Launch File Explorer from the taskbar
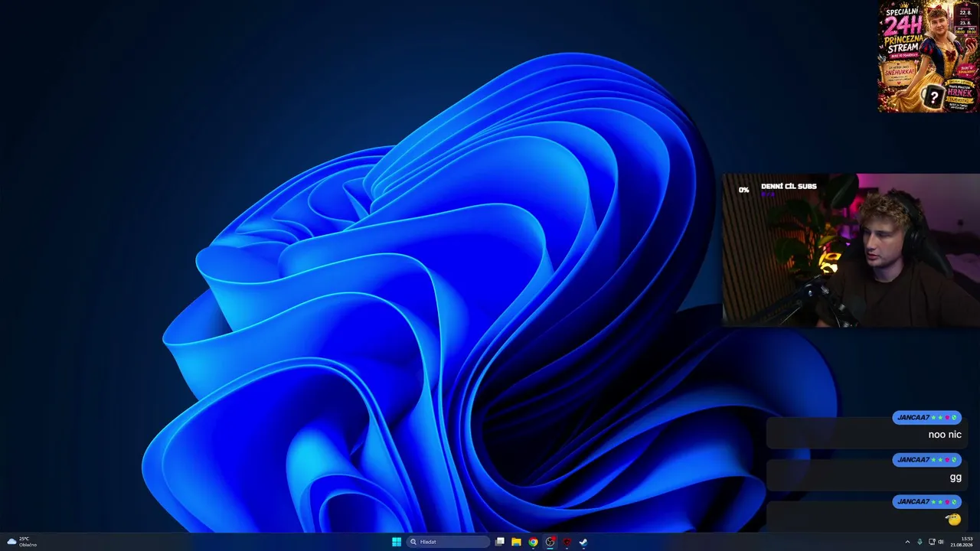 coord(517,542)
